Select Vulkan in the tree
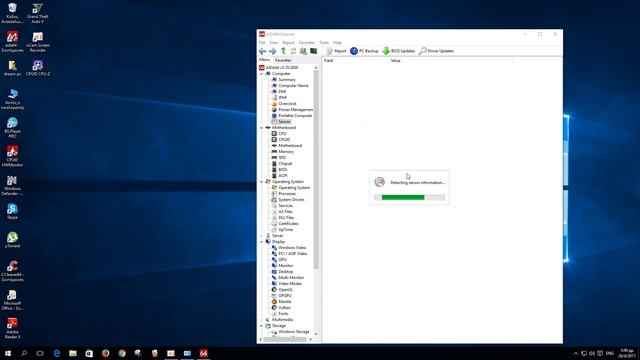Viewport: 640px width, 360px height. coord(284,307)
